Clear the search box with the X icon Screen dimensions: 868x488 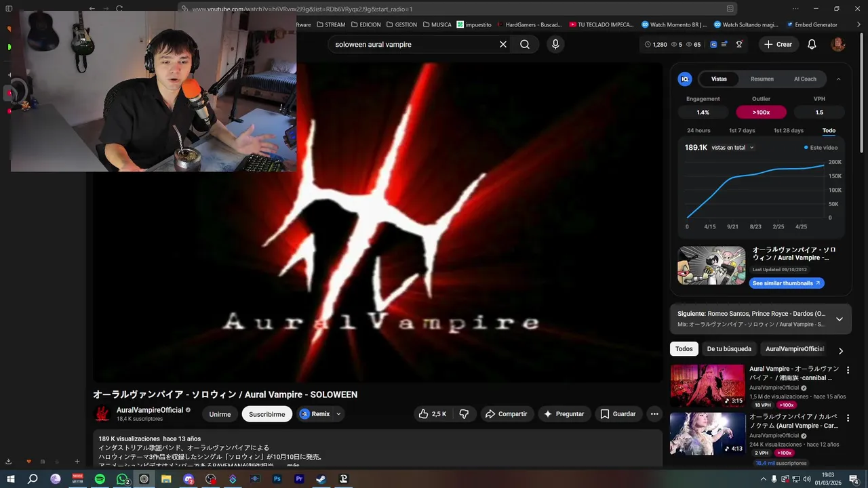503,44
